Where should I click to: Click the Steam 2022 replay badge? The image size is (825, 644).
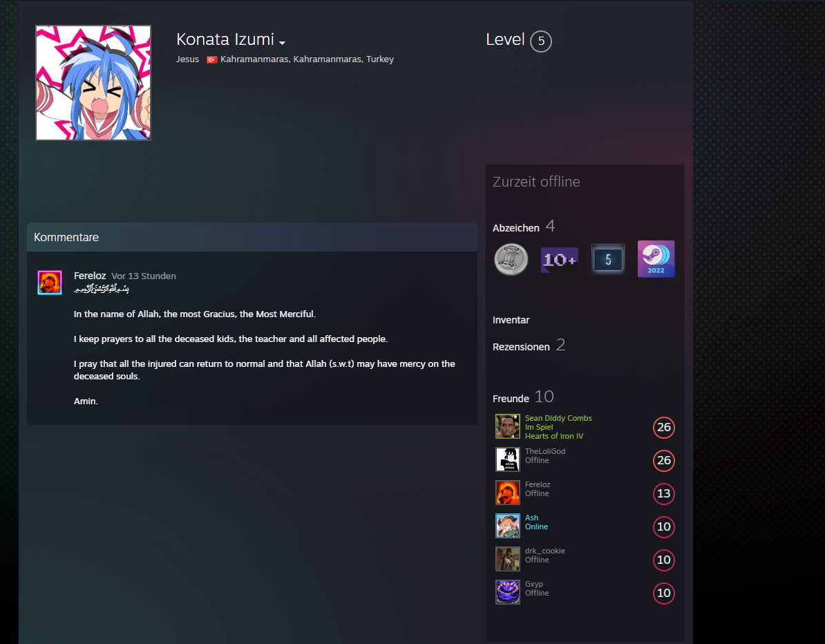coord(656,259)
